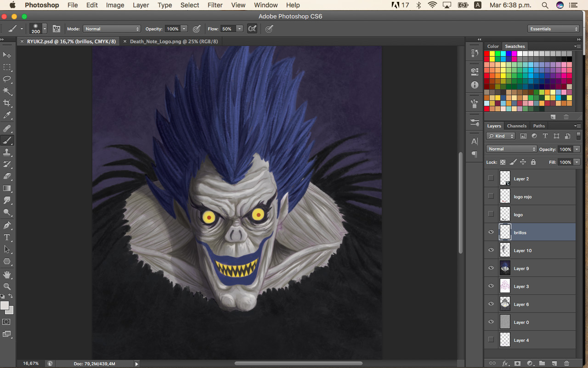The image size is (588, 368).
Task: Show Layer 2 visibility
Action: 491,178
